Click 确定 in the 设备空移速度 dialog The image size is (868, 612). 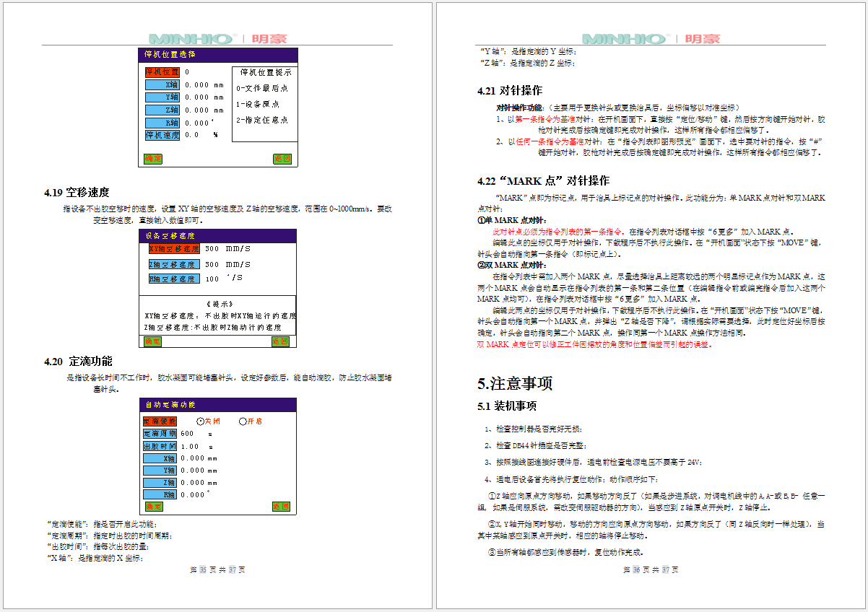point(153,341)
